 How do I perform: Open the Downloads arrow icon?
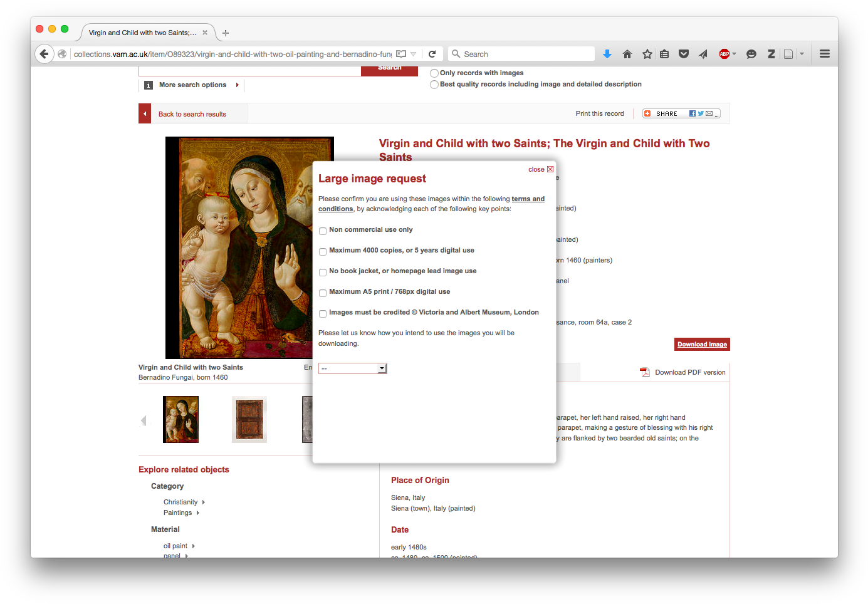tap(607, 54)
